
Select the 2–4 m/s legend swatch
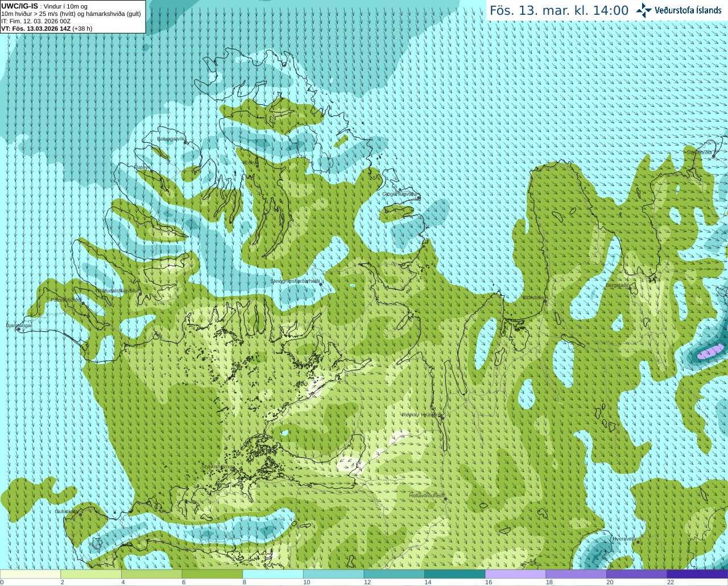(x=91, y=574)
